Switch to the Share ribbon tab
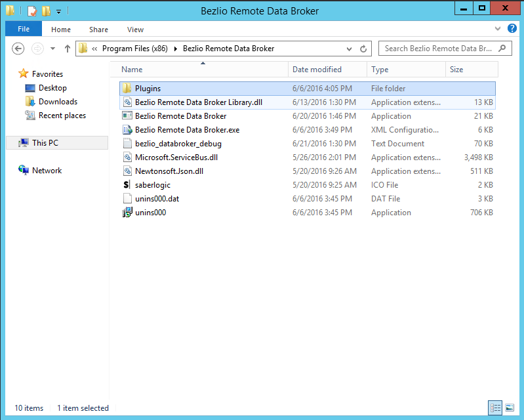 (x=98, y=30)
